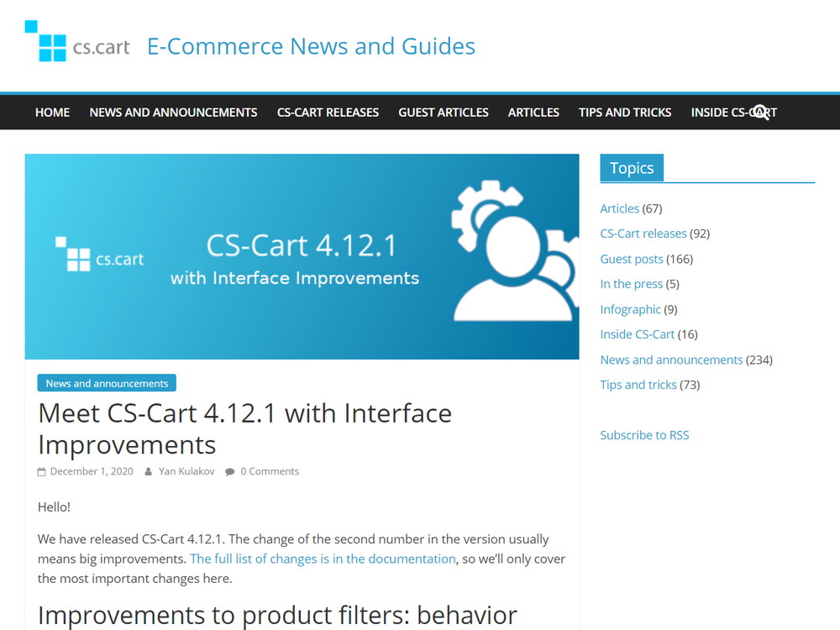Click the Hello! paragraph text
The height and width of the screenshot is (630, 840).
(54, 507)
